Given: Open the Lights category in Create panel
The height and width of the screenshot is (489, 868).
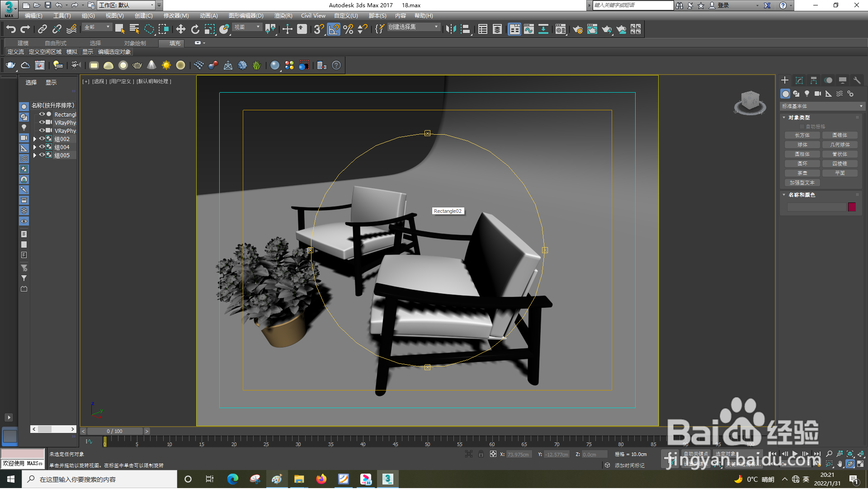Looking at the screenshot, I should (x=807, y=94).
